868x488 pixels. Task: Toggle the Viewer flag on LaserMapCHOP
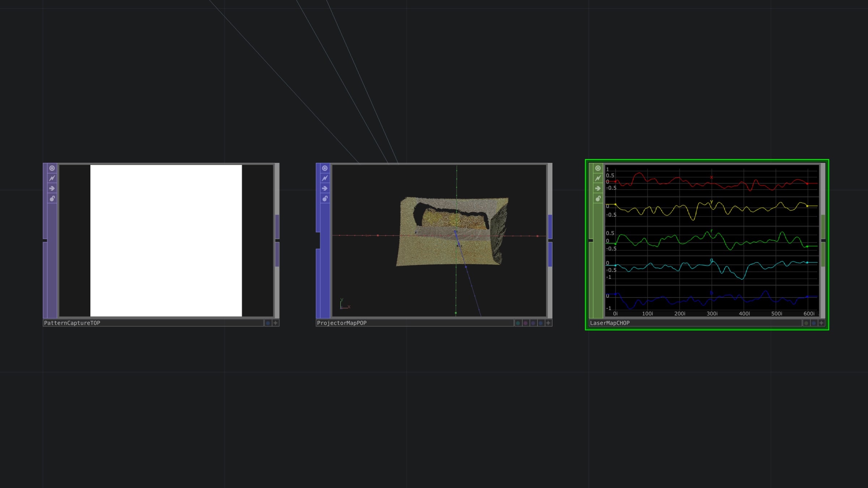click(x=598, y=168)
